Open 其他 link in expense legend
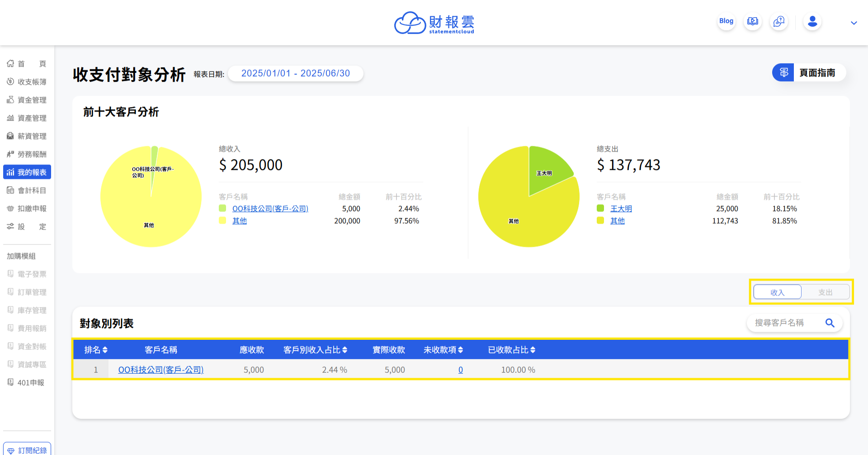 tap(618, 221)
